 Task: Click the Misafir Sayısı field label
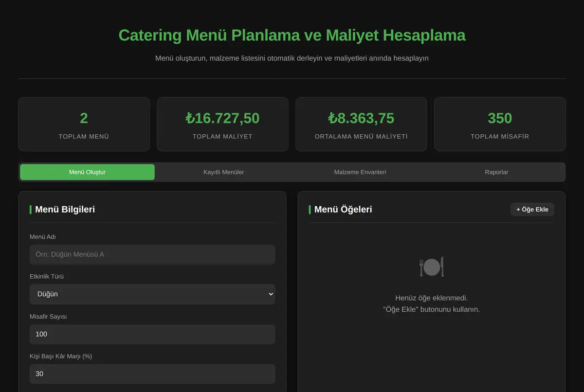pos(48,316)
